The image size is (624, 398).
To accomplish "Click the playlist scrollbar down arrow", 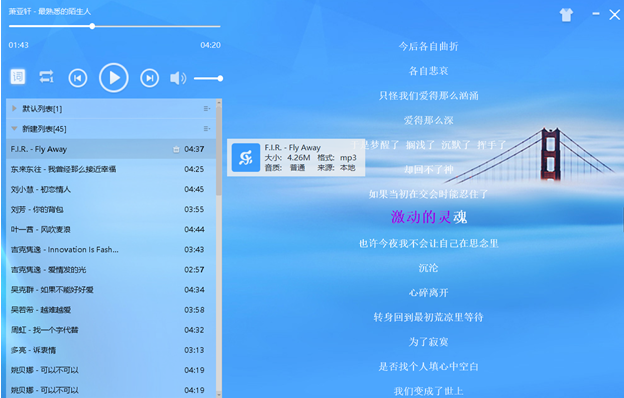I will pos(219,394).
